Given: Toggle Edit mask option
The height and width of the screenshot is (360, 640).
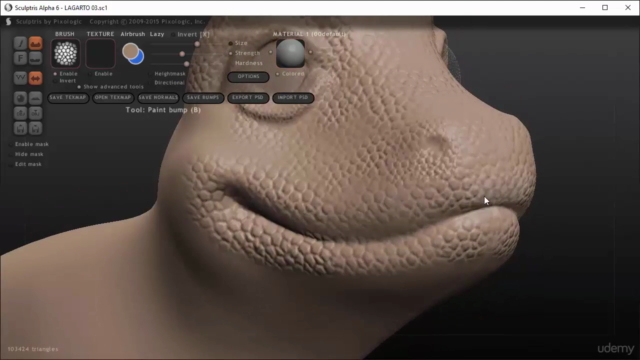Looking at the screenshot, I should (25, 164).
